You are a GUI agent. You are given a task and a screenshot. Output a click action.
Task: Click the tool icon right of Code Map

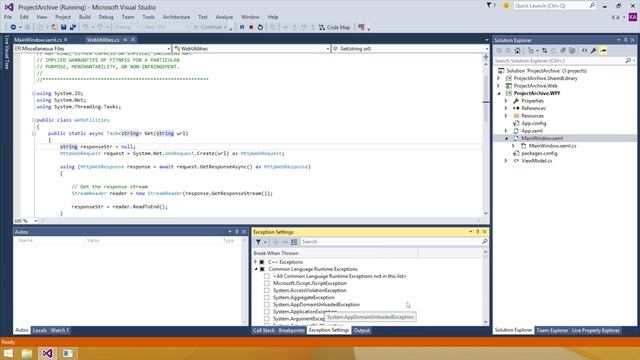pos(361,27)
